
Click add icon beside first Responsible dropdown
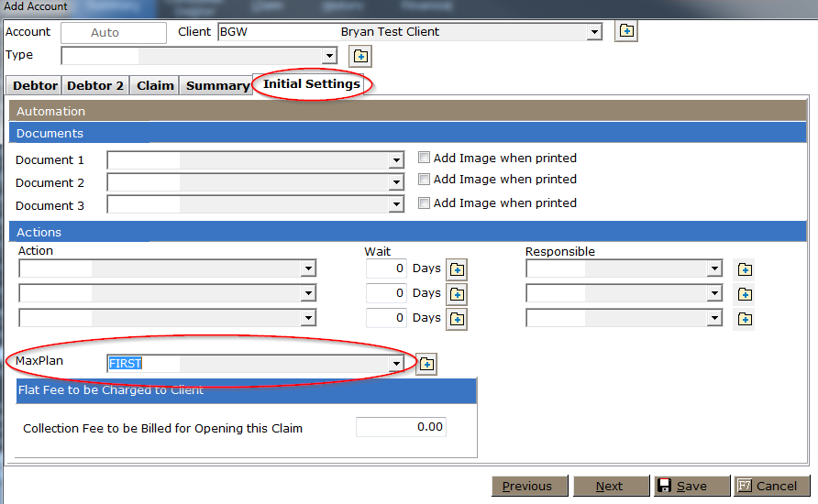(x=745, y=269)
